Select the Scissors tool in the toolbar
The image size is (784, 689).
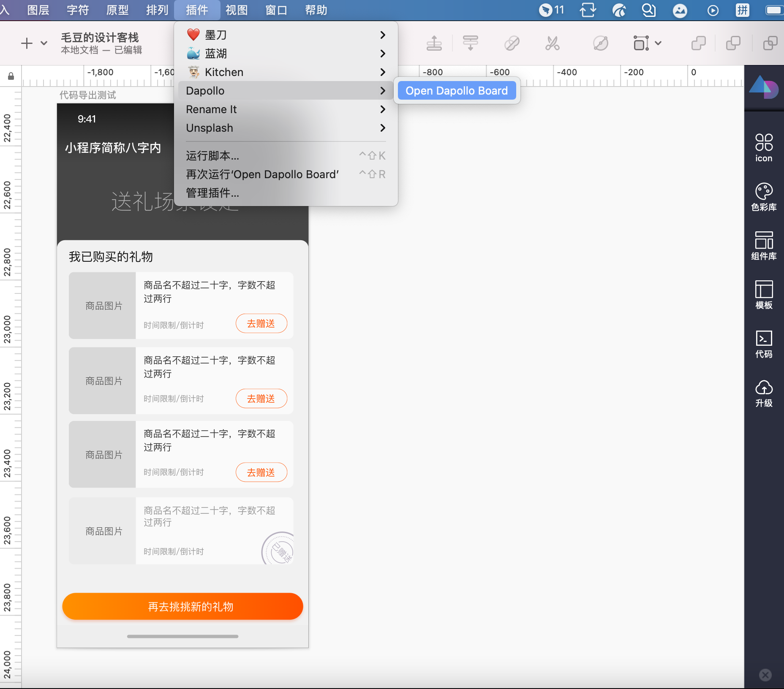click(553, 43)
